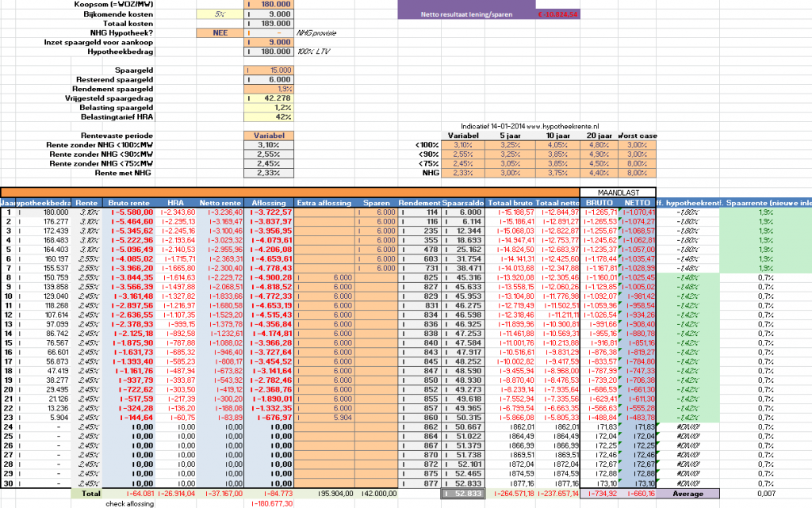Select the 20 jaar column header

point(599,136)
